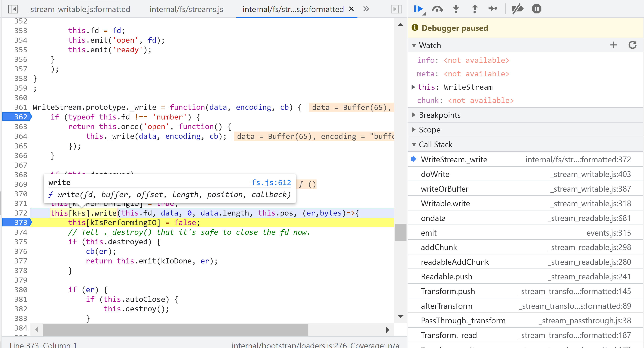Resume script execution

418,9
